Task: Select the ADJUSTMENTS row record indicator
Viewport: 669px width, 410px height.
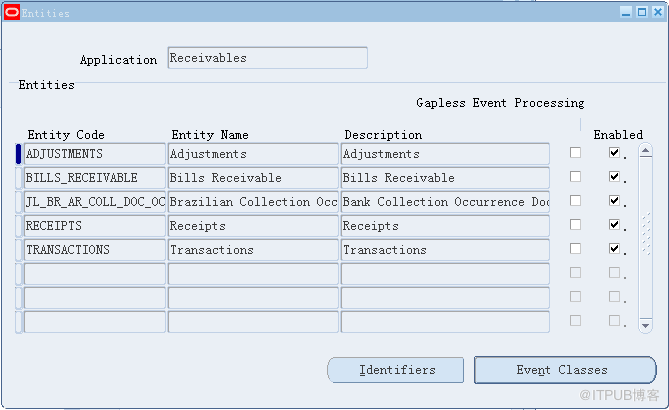Action: pyautogui.click(x=18, y=154)
